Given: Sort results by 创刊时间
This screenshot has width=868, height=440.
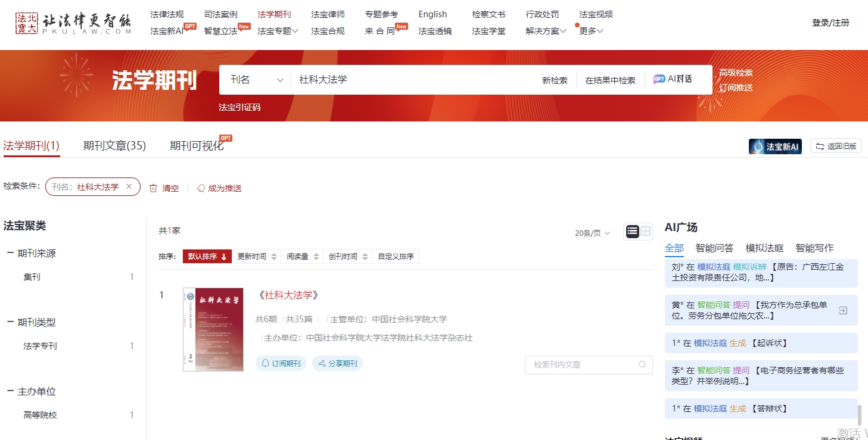Looking at the screenshot, I should (347, 257).
